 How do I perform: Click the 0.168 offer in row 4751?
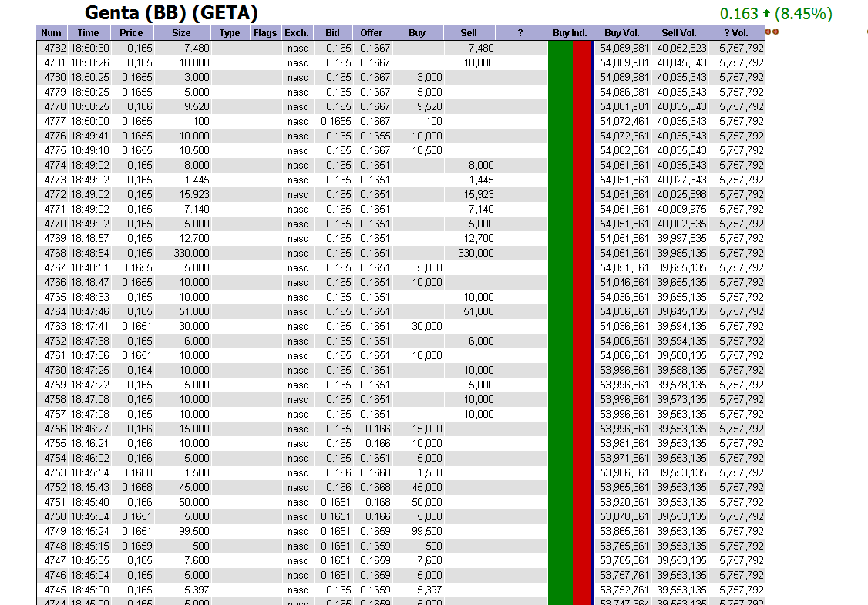click(378, 502)
